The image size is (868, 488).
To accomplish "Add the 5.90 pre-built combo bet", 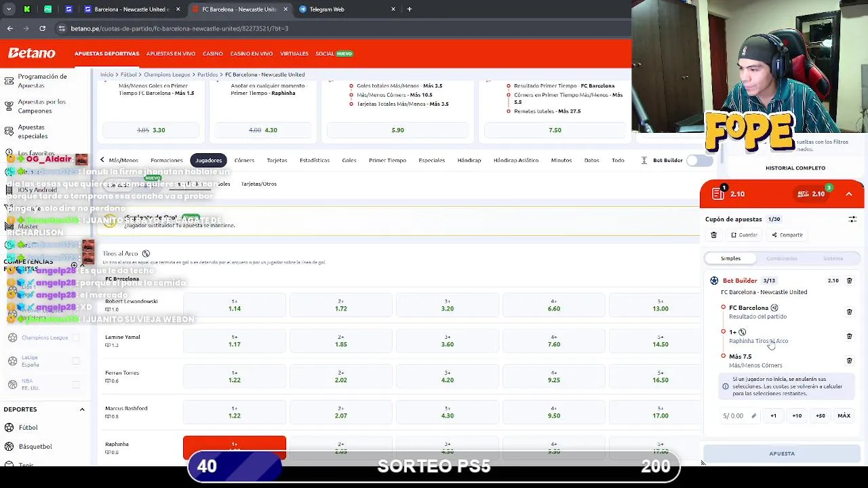I will pos(397,130).
